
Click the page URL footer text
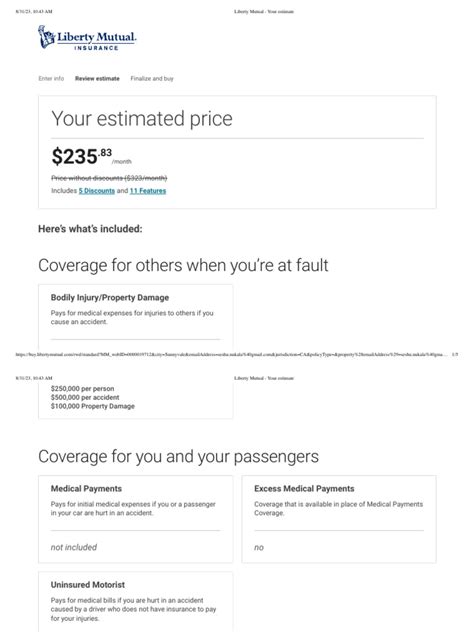coord(231,355)
